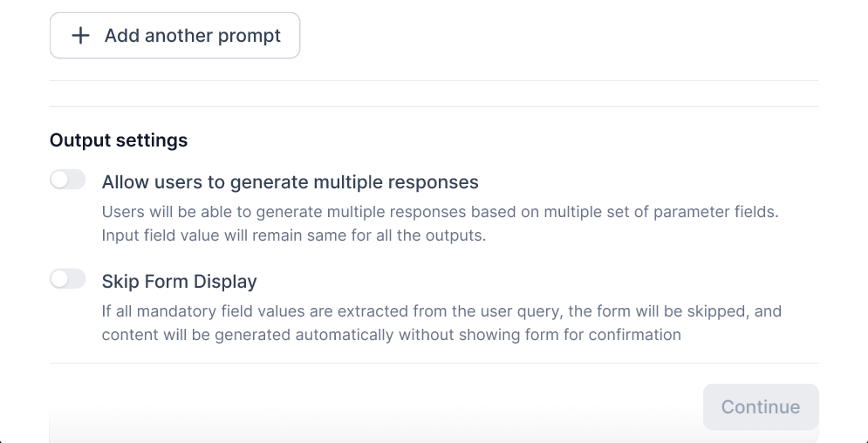Click the 'Skip Form Display' label text
Image resolution: width=868 pixels, height=443 pixels.
tap(179, 282)
